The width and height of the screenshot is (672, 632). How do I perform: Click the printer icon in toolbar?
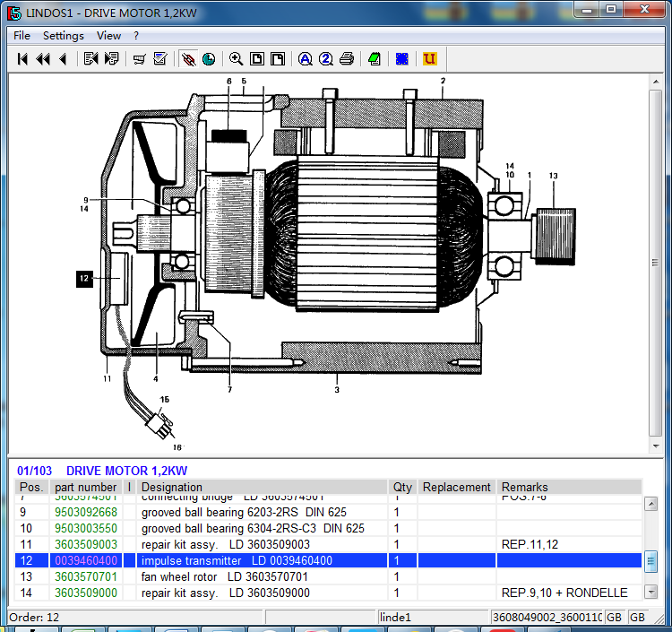coord(347,59)
